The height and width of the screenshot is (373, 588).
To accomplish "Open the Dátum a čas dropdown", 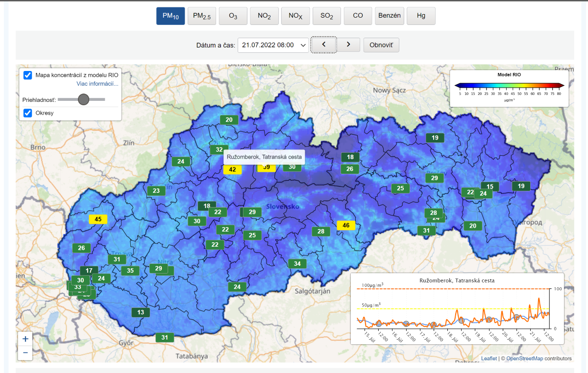I will (273, 45).
